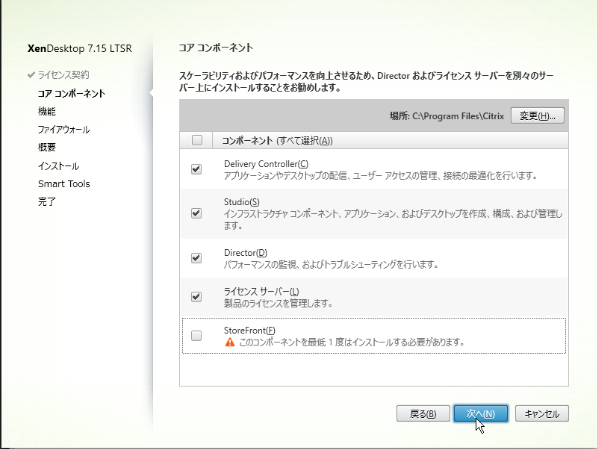Click the Director description about パフォーマンスの監視
This screenshot has width=597, height=449.
(330, 265)
